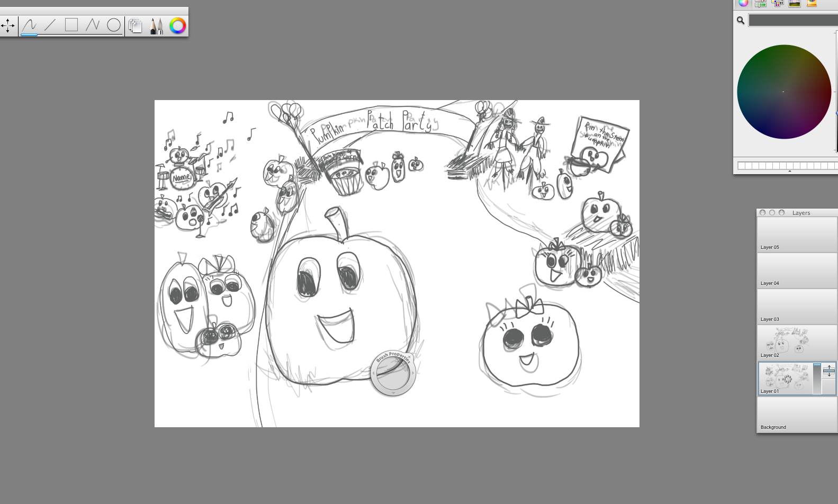Open the Layers editor from toolbar

[x=136, y=25]
